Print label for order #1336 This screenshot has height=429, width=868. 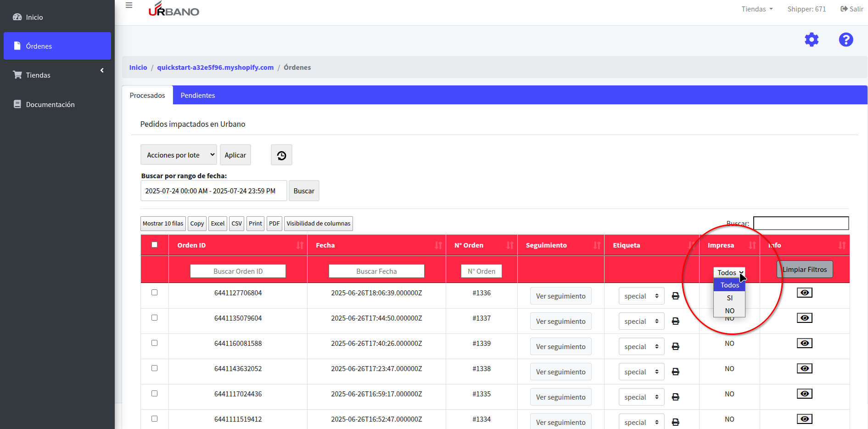(675, 296)
